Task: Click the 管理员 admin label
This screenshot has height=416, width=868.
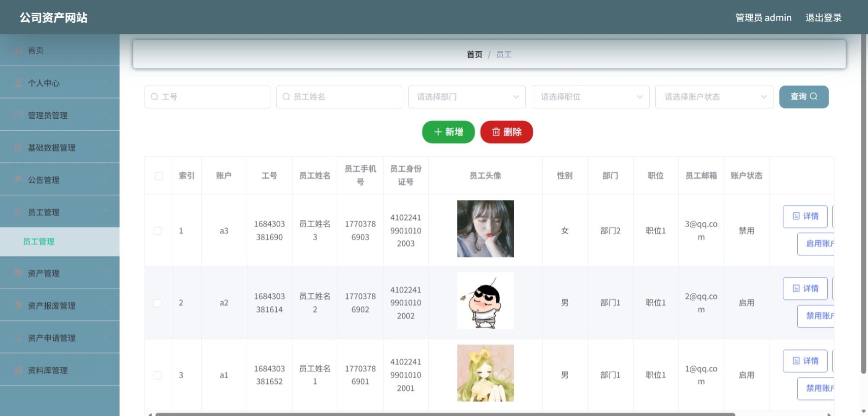Action: coord(763,18)
